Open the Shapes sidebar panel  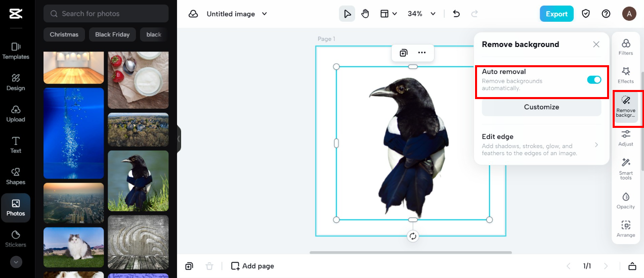pos(16,176)
